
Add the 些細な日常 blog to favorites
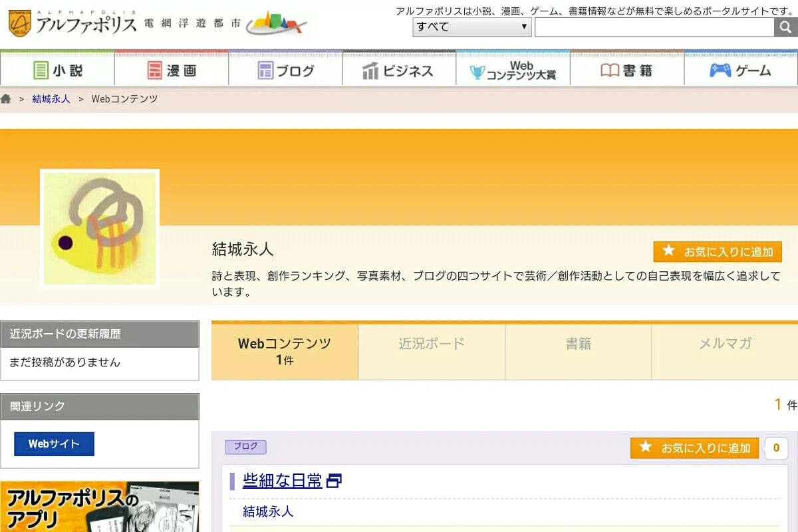pyautogui.click(x=694, y=448)
